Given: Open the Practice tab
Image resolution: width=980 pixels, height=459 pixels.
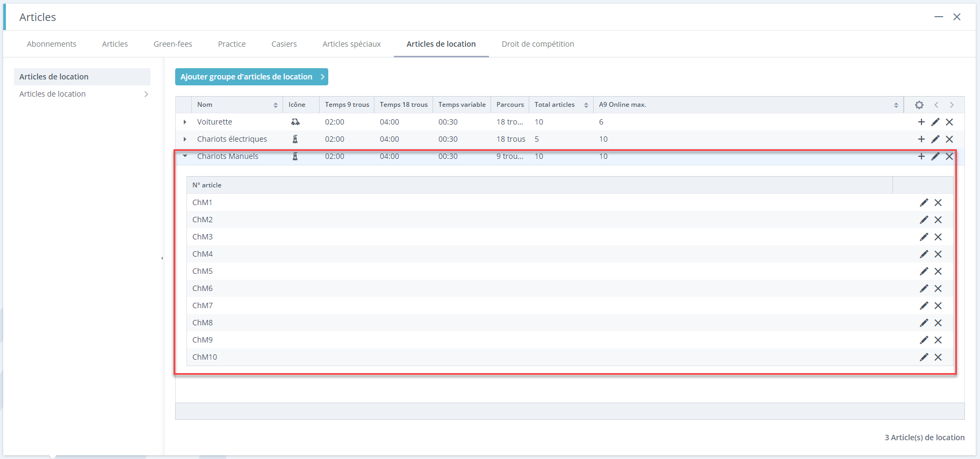Looking at the screenshot, I should tap(232, 44).
